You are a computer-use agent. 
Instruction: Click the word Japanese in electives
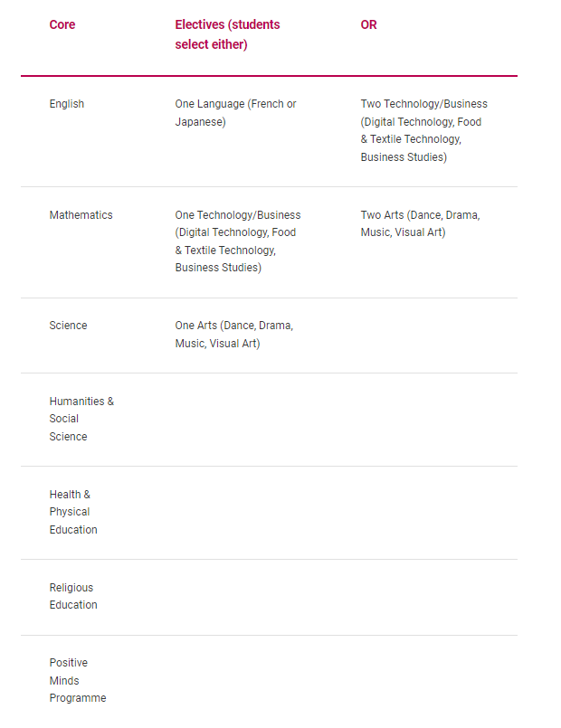(x=199, y=122)
